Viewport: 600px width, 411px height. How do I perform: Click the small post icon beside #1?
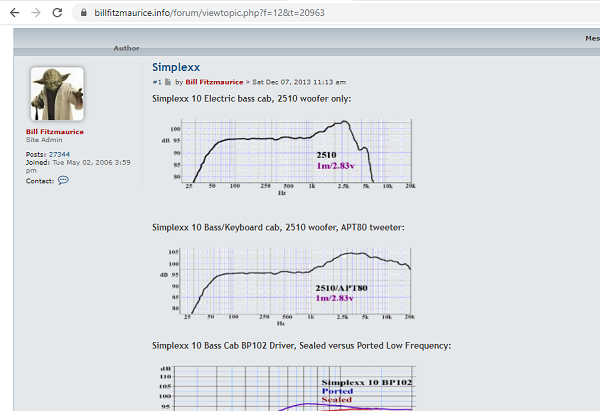[168, 81]
